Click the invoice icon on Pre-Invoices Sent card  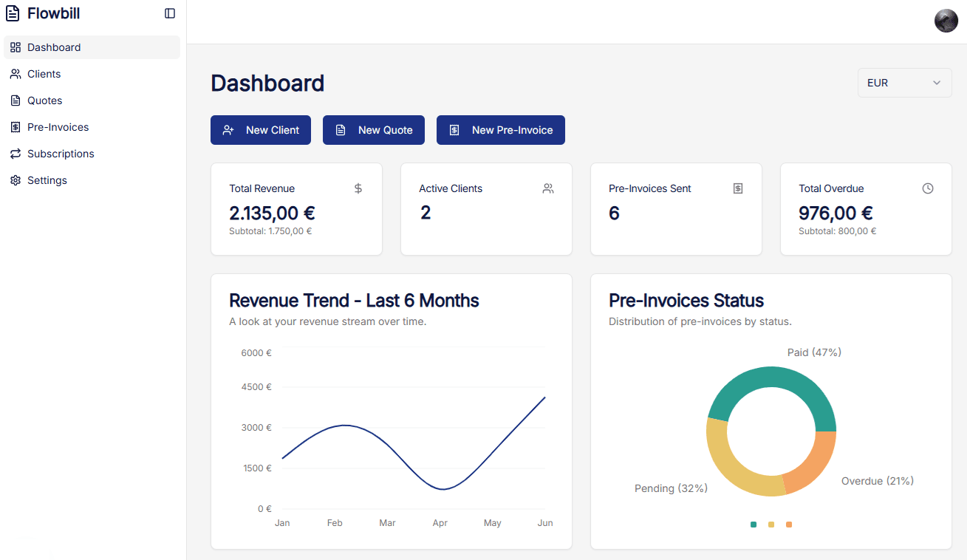pyautogui.click(x=737, y=188)
